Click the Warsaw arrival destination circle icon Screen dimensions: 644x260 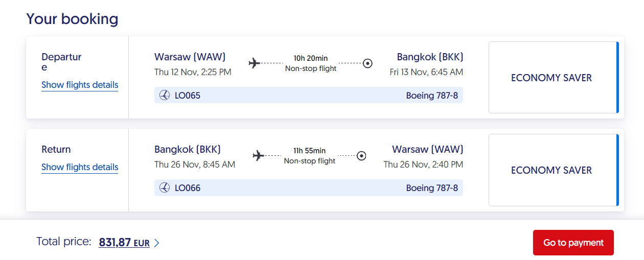click(361, 155)
